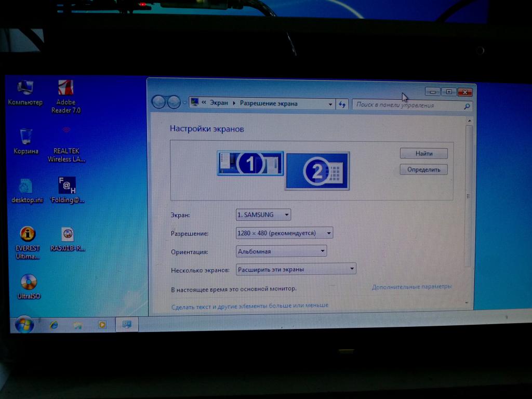Image resolution: width=532 pixels, height=399 pixels.
Task: Click the scrollbar up arrow
Action: click(x=470, y=121)
